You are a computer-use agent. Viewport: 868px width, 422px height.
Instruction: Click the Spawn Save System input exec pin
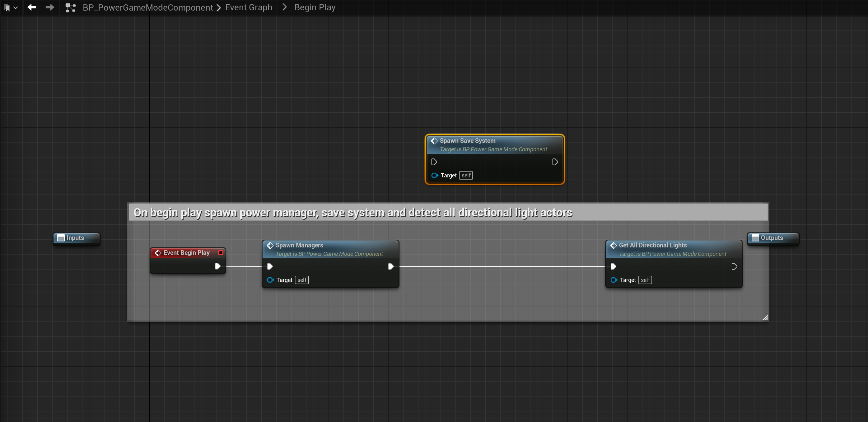434,162
